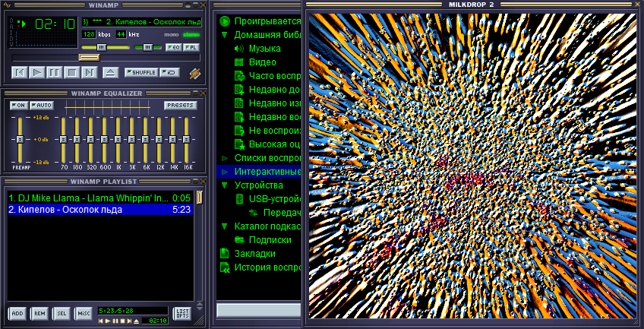The image size is (644, 329).
Task: Select Подписки folder icon
Action: (239, 240)
